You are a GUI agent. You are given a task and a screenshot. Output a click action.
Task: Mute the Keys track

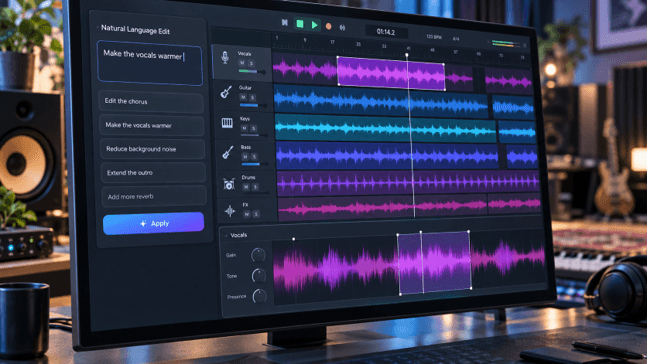coord(244,128)
